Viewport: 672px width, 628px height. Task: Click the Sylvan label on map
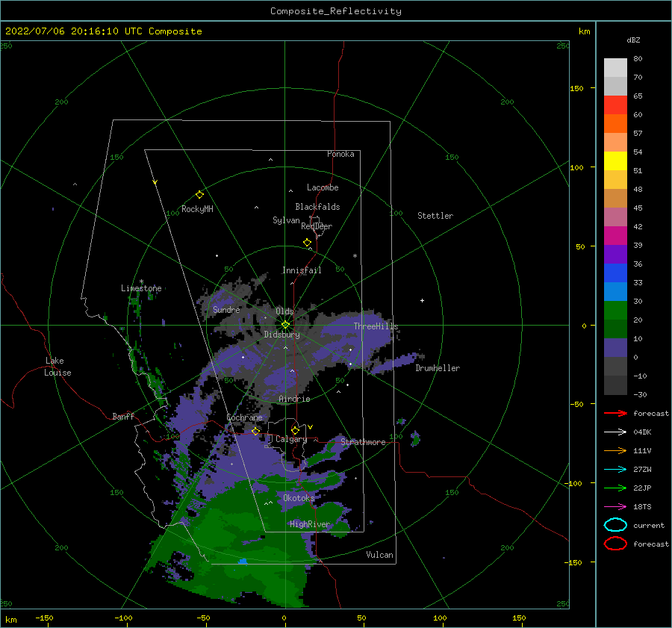pos(286,220)
